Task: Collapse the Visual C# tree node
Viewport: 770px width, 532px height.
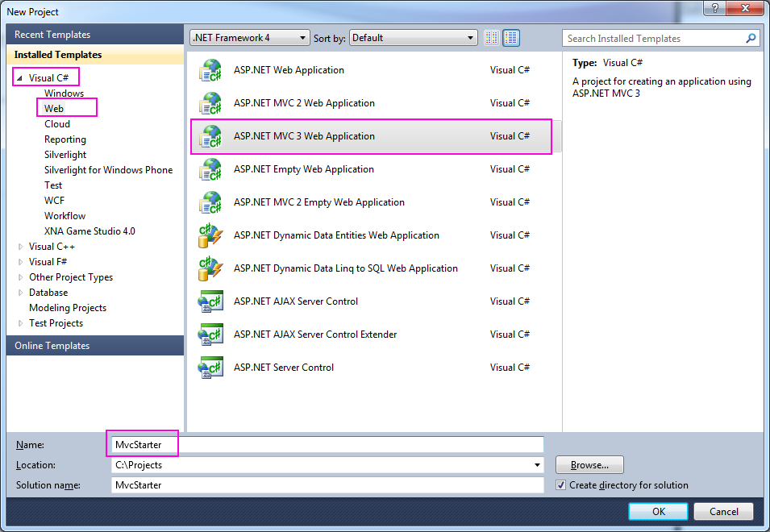Action: 19,78
